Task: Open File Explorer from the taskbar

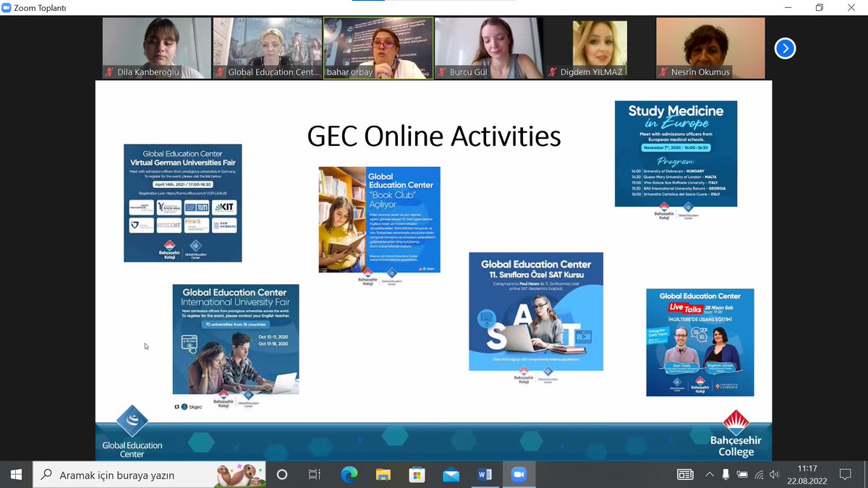Action: 383,475
